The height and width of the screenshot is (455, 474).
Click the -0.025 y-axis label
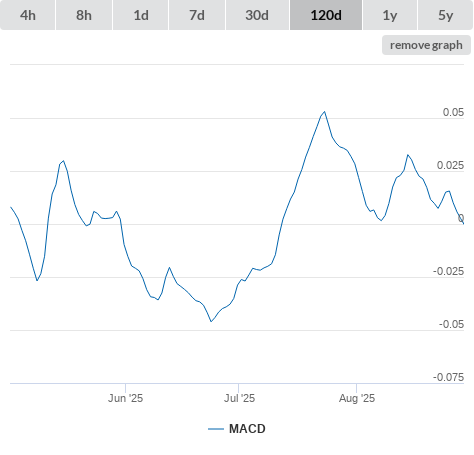448,271
